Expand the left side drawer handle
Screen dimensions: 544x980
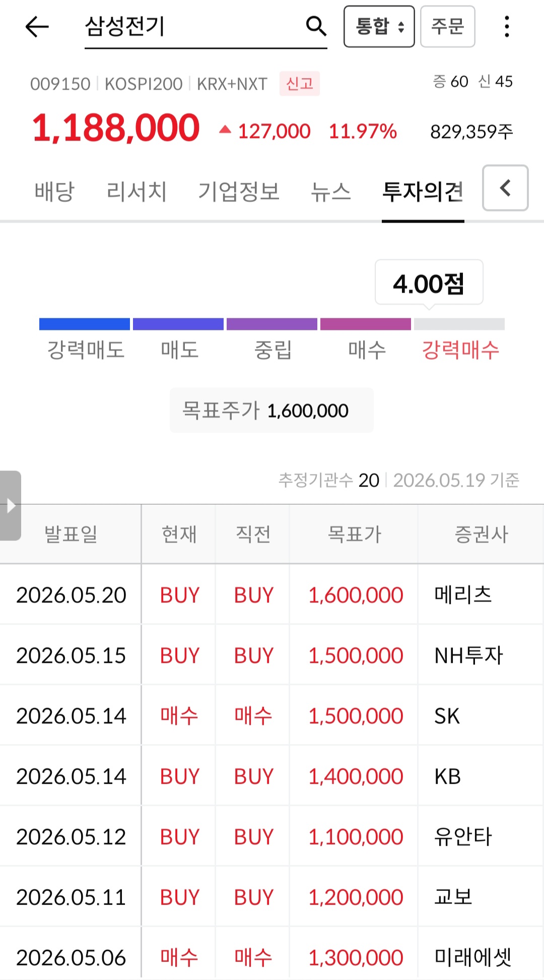click(x=11, y=506)
